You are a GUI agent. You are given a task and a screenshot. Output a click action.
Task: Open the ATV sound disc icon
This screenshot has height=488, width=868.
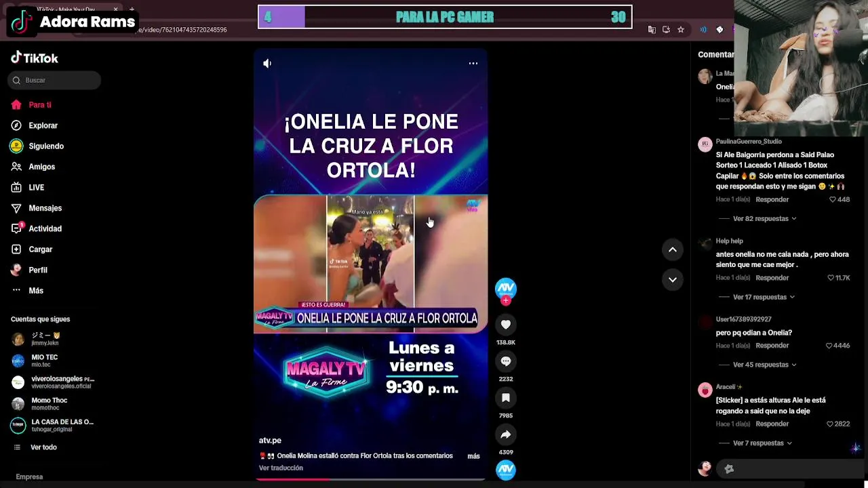[506, 469]
